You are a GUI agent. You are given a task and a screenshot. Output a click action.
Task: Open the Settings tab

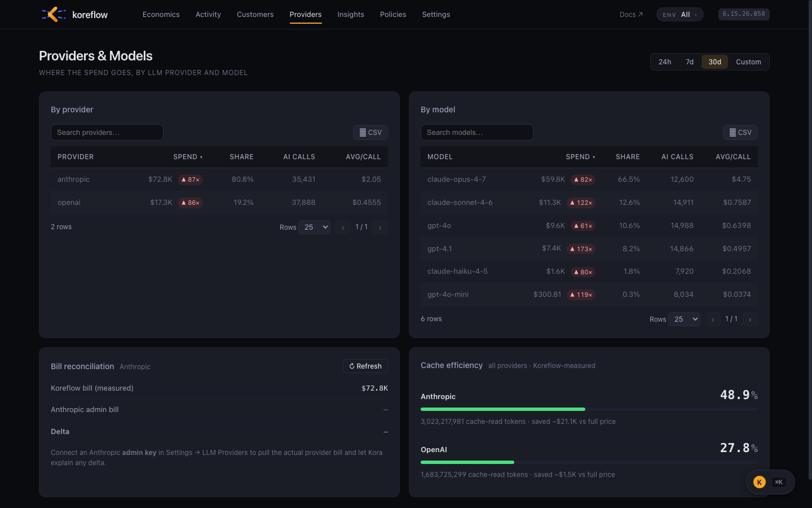(436, 15)
